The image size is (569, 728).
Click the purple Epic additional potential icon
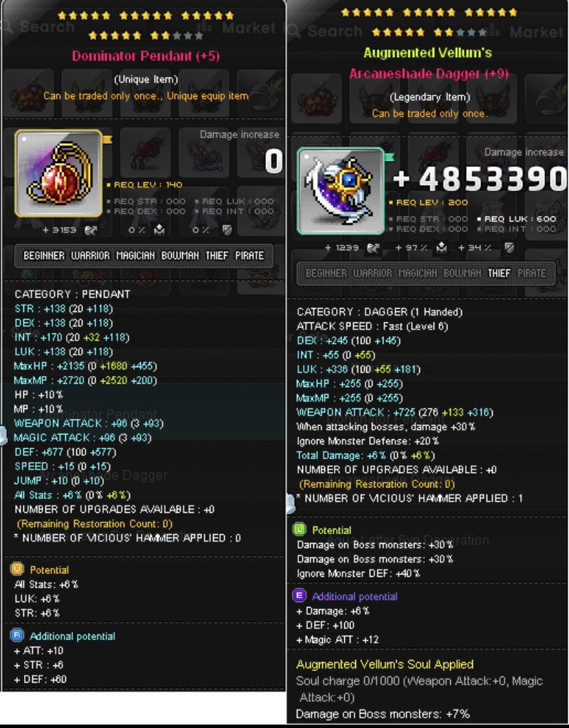pos(300,596)
